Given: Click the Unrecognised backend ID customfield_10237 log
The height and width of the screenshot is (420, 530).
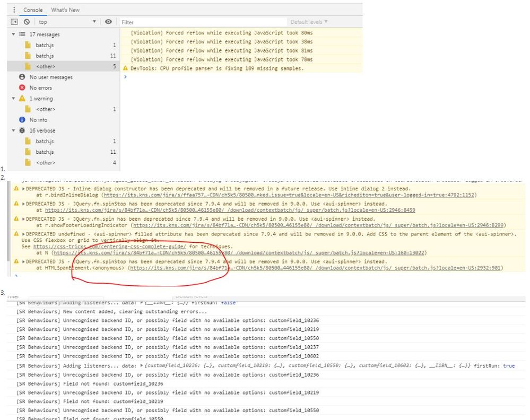Looking at the screenshot, I should 167,347.
